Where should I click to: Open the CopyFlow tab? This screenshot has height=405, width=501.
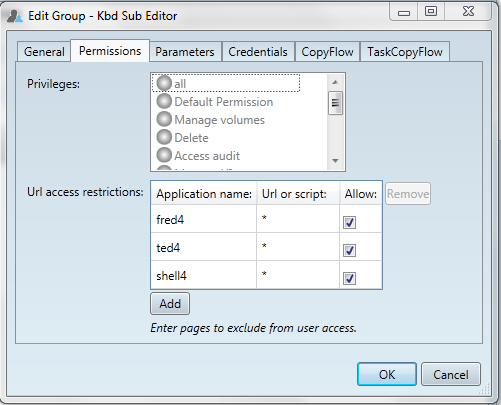(327, 52)
